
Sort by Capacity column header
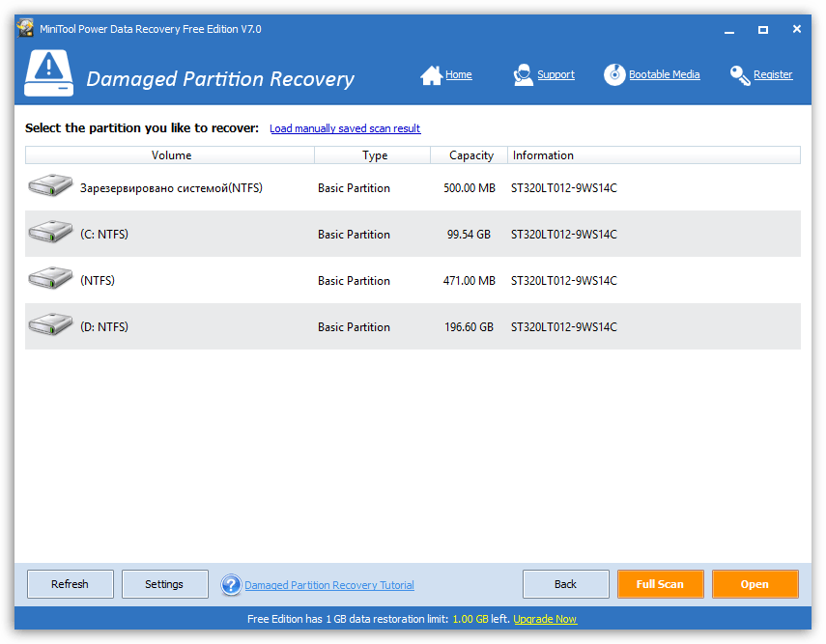coord(470,155)
